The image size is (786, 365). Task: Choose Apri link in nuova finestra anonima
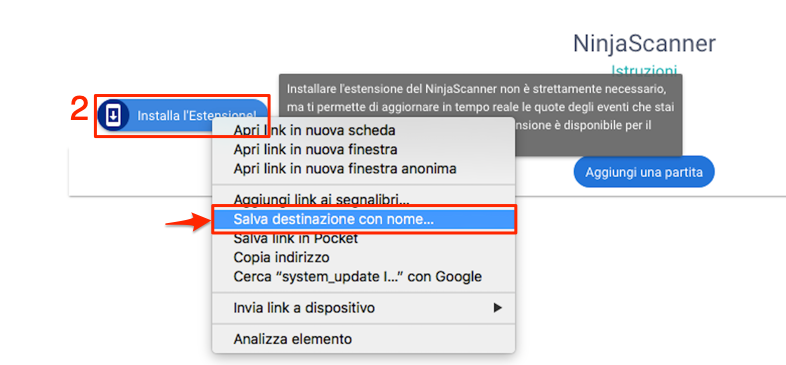tap(345, 168)
